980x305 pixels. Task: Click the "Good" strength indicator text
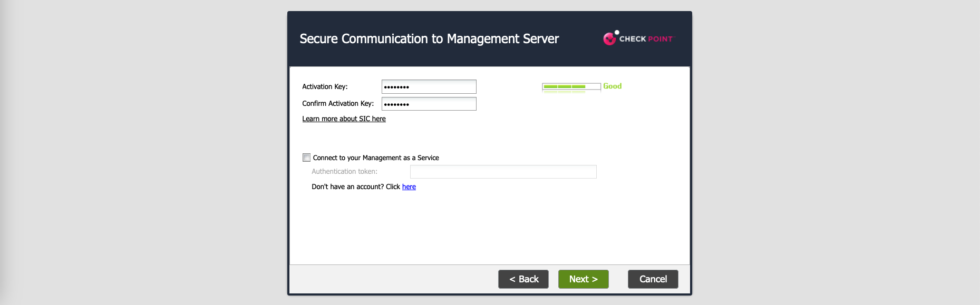(x=612, y=86)
